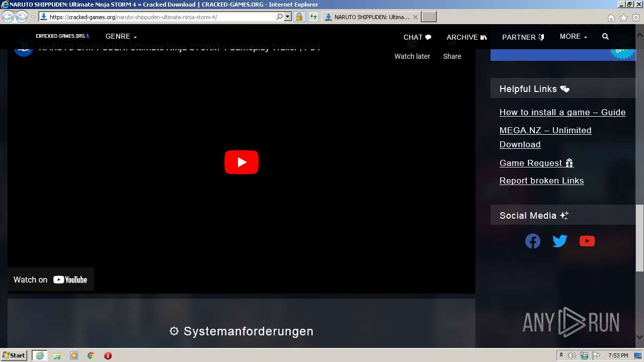Click the Systemanforderungen heading
This screenshot has height=362, width=644.
[242, 331]
